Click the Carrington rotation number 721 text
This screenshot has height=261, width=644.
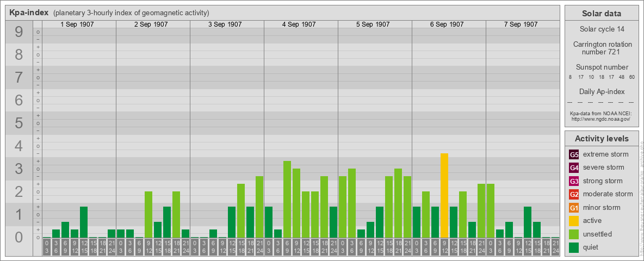(602, 48)
